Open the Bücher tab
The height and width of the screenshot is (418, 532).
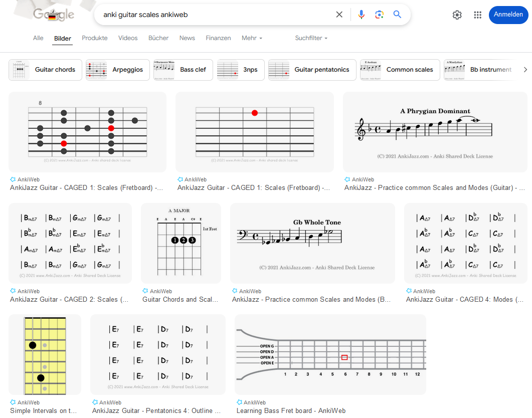pyautogui.click(x=158, y=38)
